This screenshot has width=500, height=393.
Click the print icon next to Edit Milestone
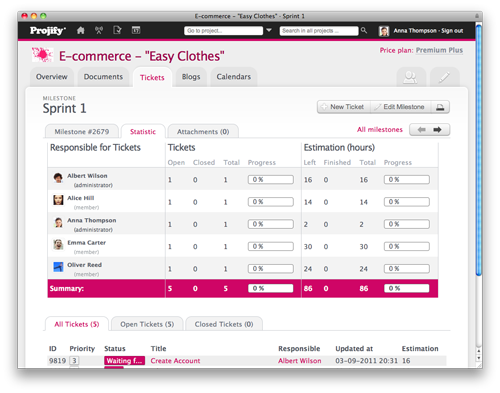click(x=440, y=107)
